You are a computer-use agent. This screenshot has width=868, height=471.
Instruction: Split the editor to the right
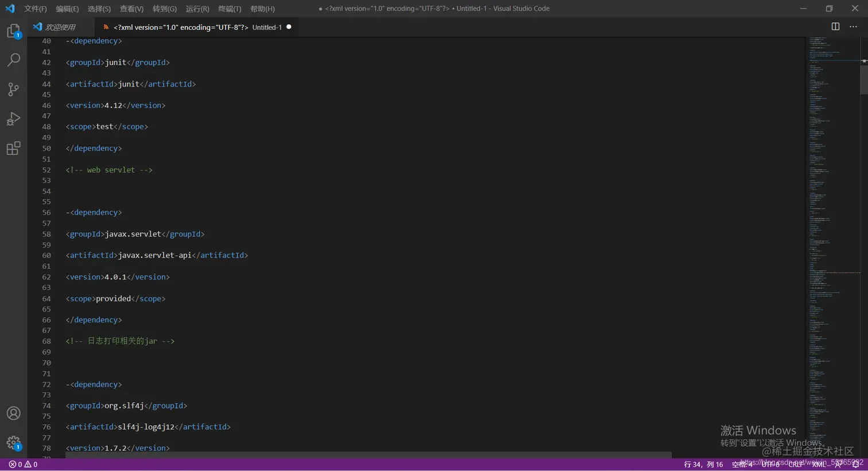click(835, 27)
